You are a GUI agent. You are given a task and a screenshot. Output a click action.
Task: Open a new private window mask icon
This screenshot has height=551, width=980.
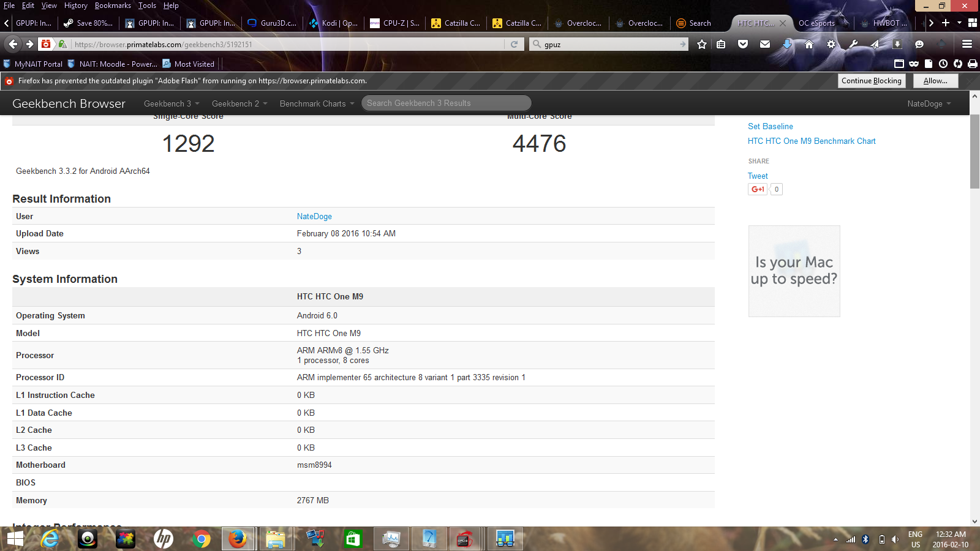tap(914, 64)
